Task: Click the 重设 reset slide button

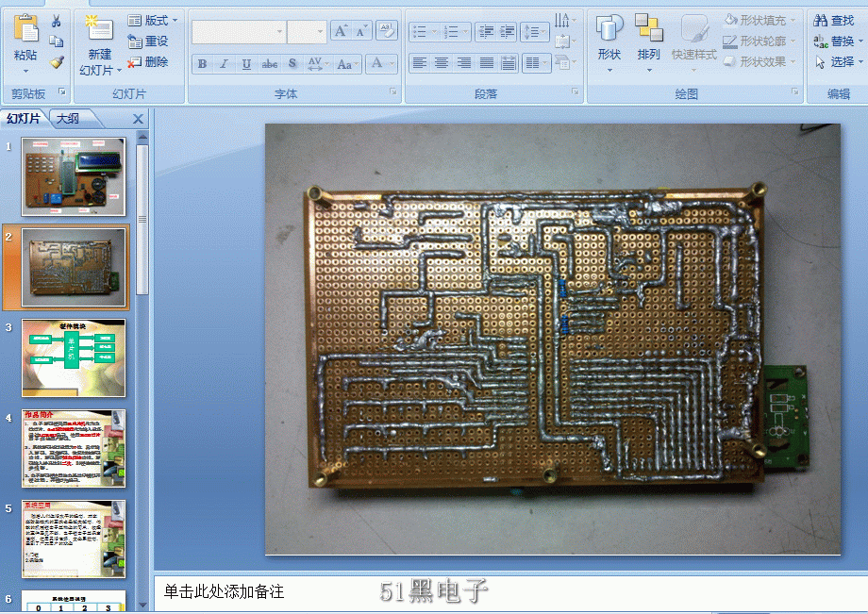Action: click(x=148, y=41)
